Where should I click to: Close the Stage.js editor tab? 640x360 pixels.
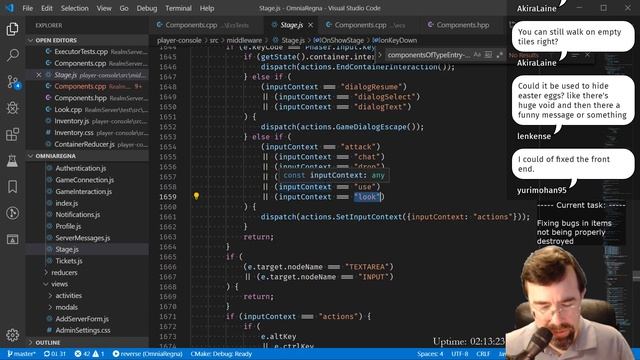coord(311,25)
